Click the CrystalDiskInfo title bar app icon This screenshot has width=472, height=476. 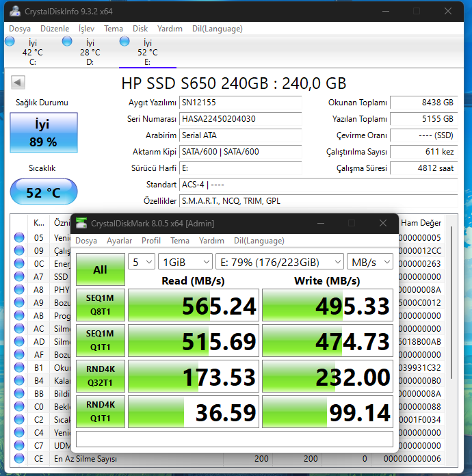14,11
